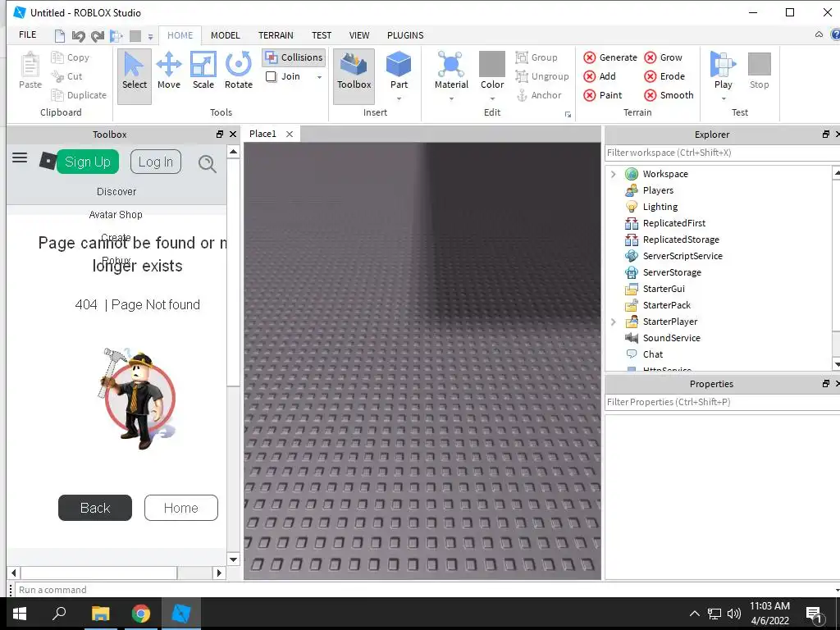This screenshot has width=840, height=630.
Task: Click the Color swatch in Edit group
Action: click(x=492, y=64)
